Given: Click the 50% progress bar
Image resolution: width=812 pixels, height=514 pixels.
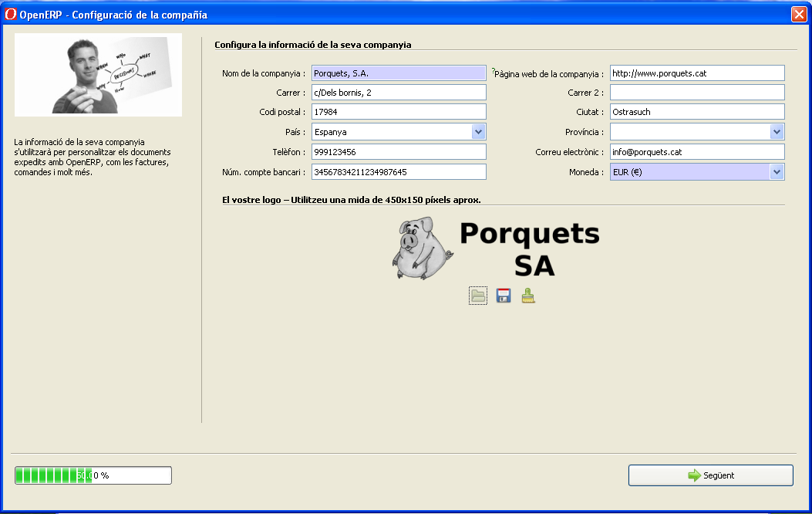Looking at the screenshot, I should [93, 475].
